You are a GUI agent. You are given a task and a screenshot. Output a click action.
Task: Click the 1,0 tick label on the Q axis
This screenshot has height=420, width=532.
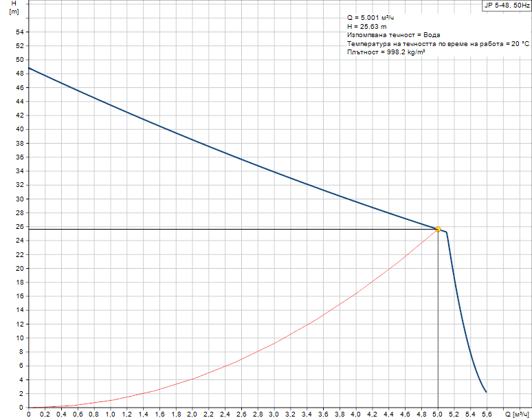(110, 415)
